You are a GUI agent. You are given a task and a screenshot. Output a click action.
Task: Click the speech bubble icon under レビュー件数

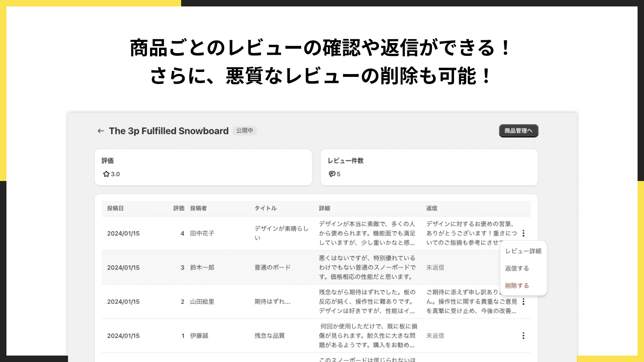point(332,174)
